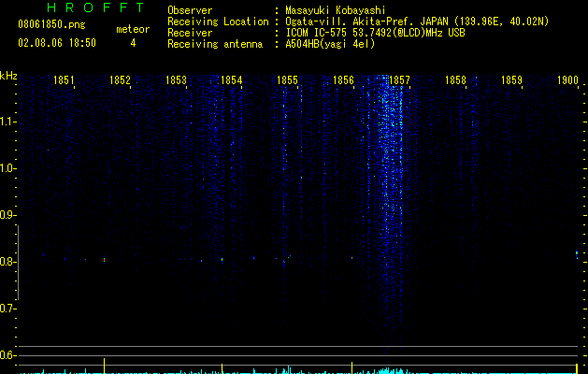Click the HROFFT title text
588x374 pixels.
(96, 7)
